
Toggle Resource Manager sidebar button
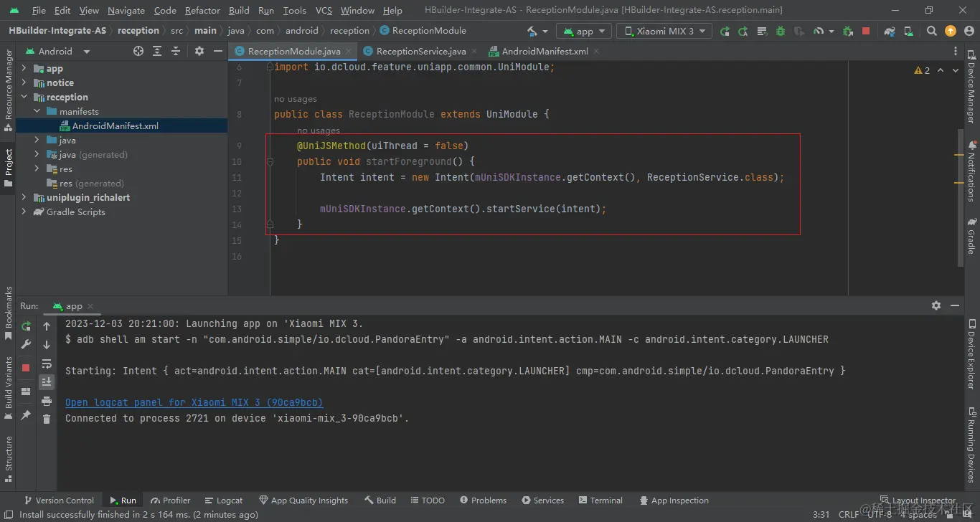point(8,90)
